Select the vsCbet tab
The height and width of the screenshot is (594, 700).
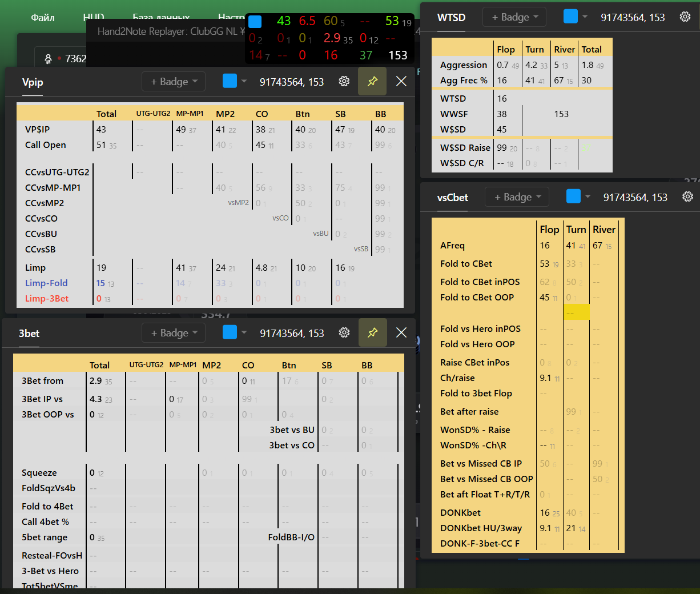[x=453, y=198]
